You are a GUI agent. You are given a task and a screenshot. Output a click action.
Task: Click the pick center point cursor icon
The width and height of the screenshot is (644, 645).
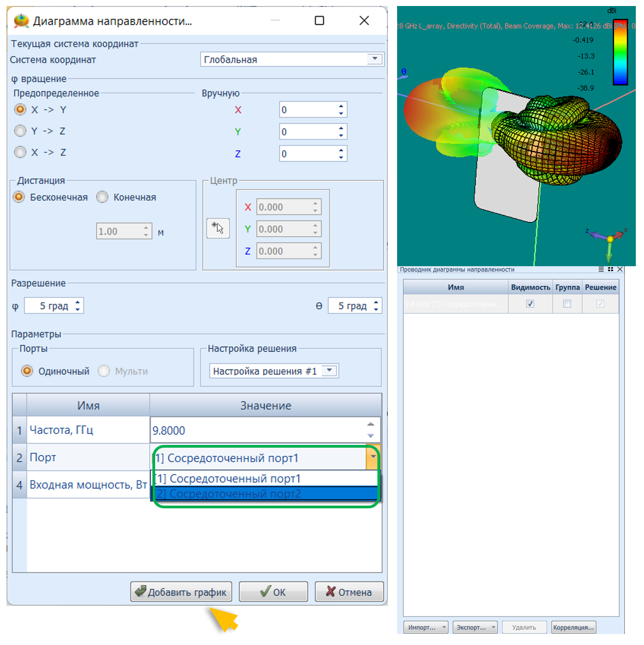218,228
